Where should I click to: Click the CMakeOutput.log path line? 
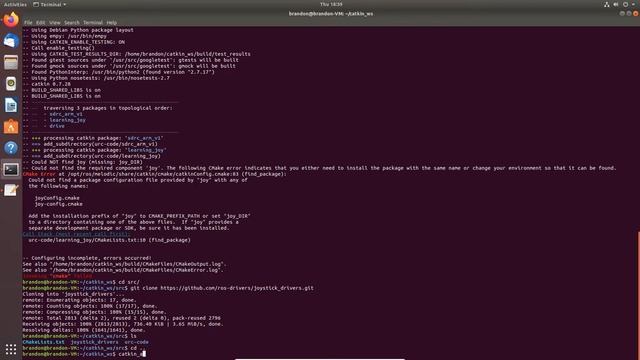coord(124,264)
